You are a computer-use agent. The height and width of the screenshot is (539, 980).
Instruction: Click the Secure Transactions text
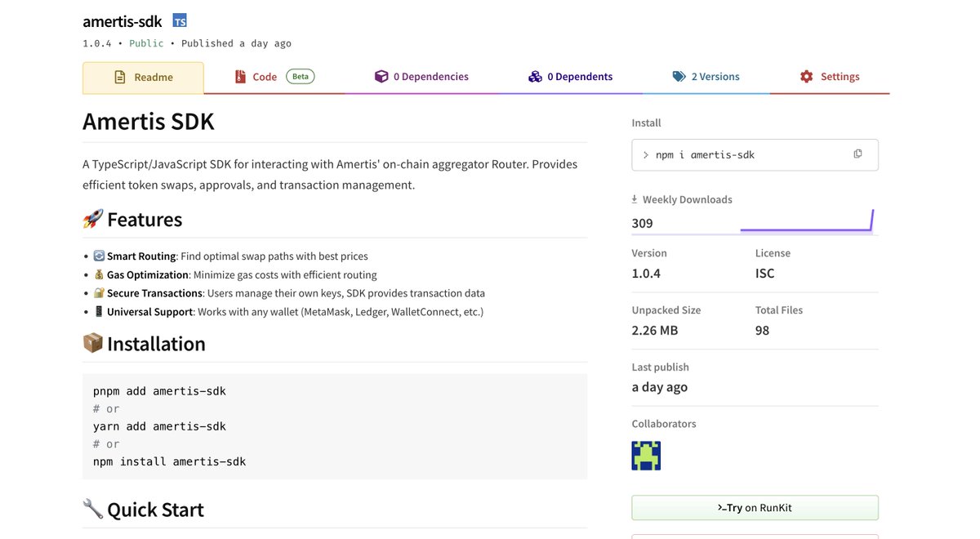[154, 293]
